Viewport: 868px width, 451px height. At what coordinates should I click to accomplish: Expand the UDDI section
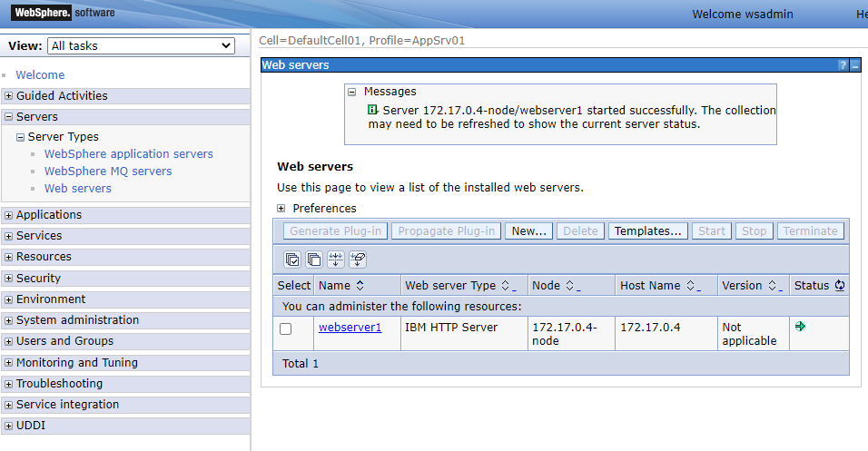(8, 426)
